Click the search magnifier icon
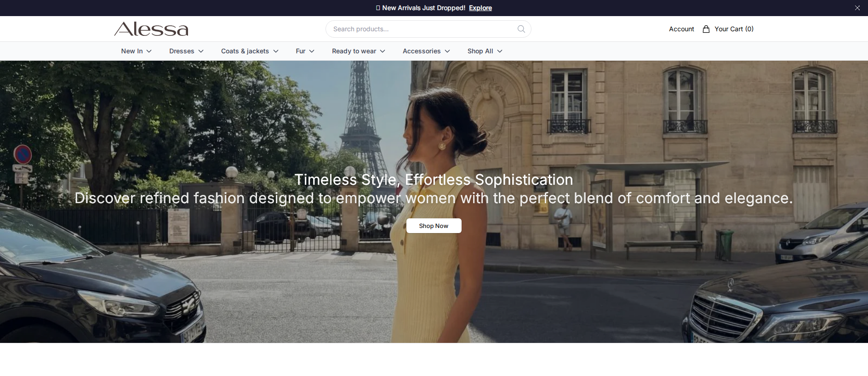868x376 pixels. point(521,29)
